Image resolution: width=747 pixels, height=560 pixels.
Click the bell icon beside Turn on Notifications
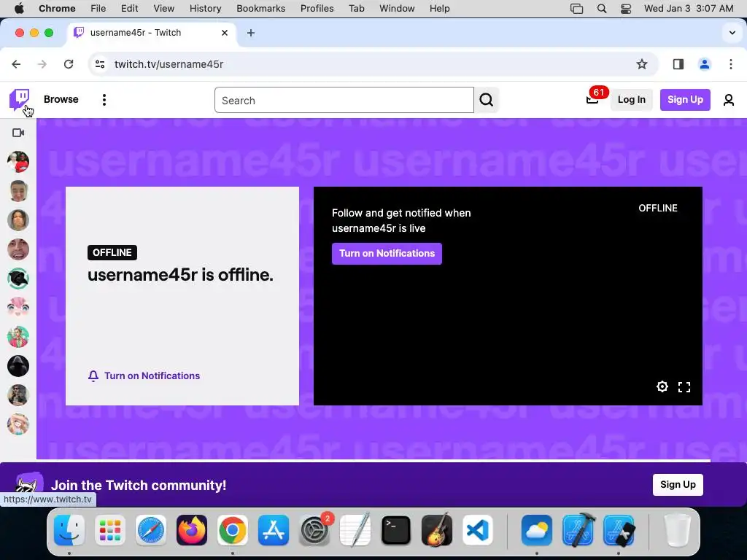pyautogui.click(x=93, y=376)
